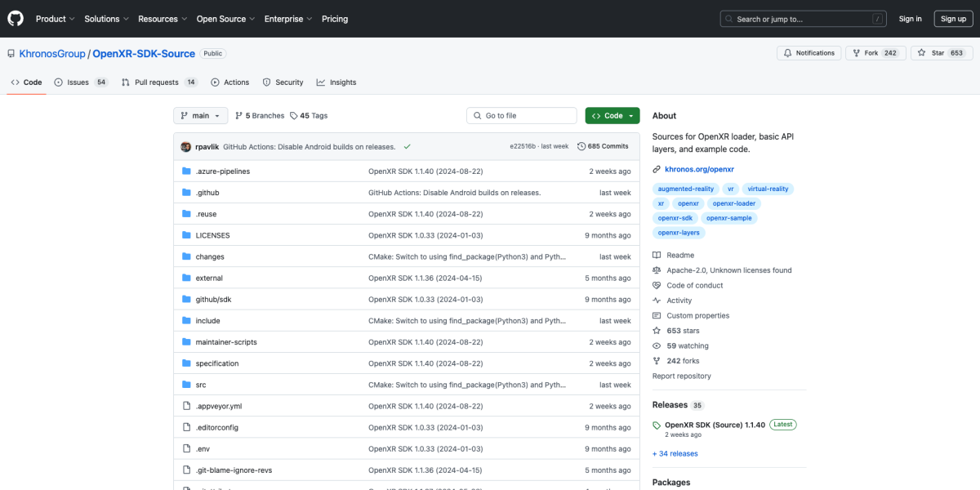Click the GitHub logo in the navbar

15,18
